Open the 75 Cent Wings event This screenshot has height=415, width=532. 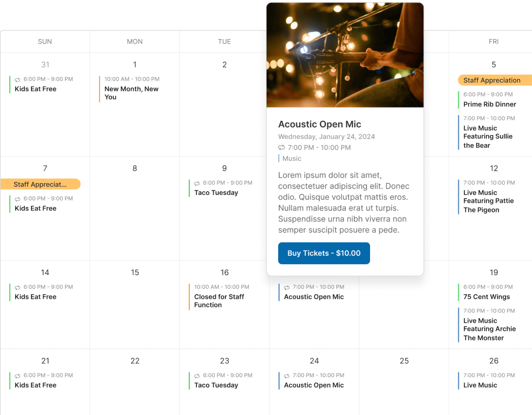pos(486,297)
